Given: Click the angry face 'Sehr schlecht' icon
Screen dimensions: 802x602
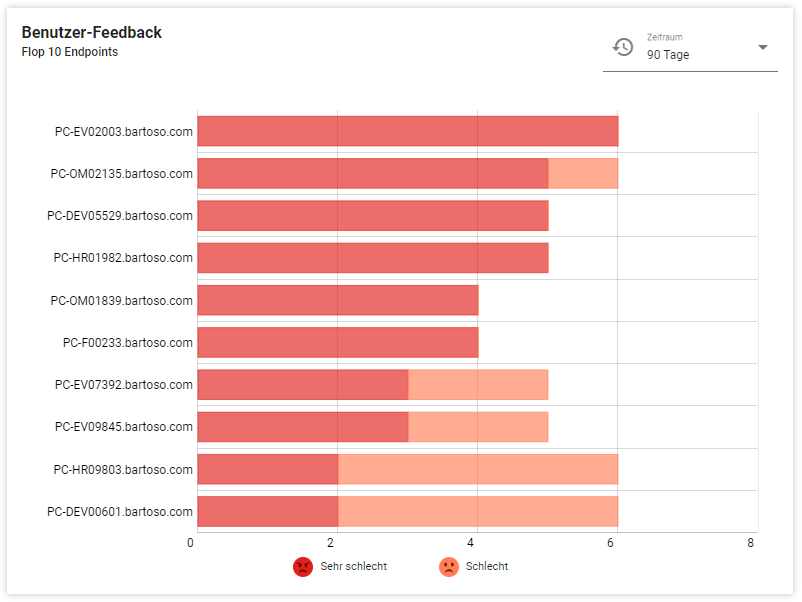Looking at the screenshot, I should point(302,567).
